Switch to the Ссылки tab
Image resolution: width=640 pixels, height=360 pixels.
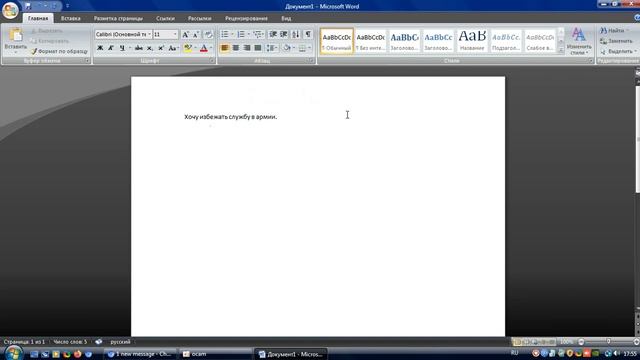[x=165, y=18]
